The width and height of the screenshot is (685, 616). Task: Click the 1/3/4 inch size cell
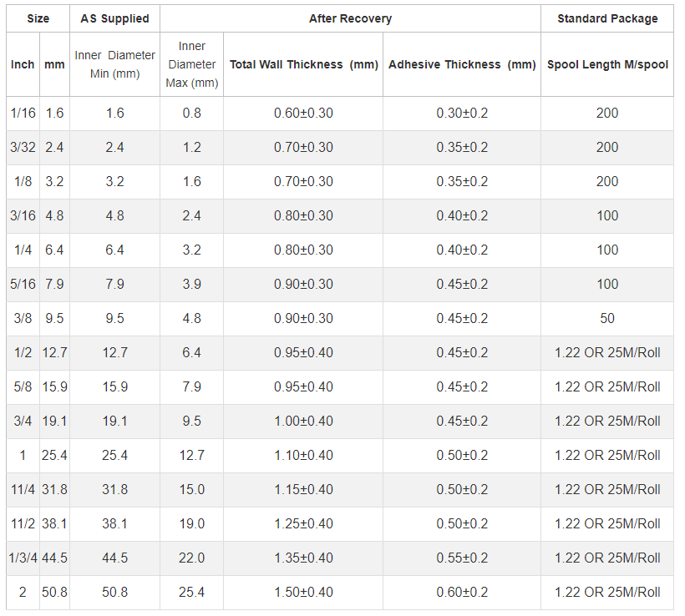[23, 558]
